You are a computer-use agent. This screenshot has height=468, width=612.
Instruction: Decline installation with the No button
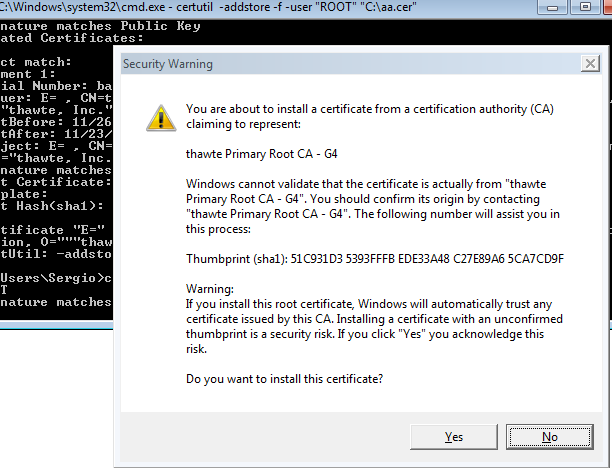pos(550,437)
